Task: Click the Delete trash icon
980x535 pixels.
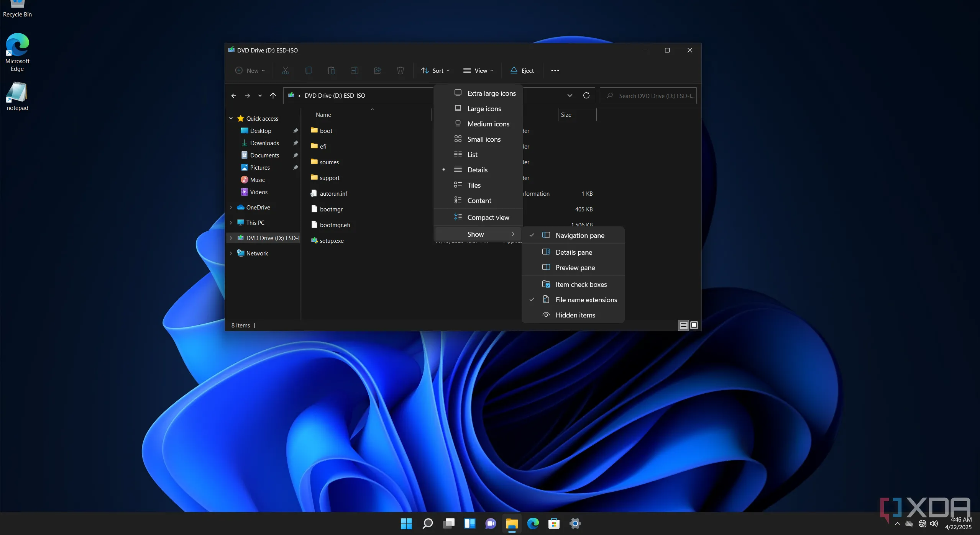Action: click(x=400, y=70)
